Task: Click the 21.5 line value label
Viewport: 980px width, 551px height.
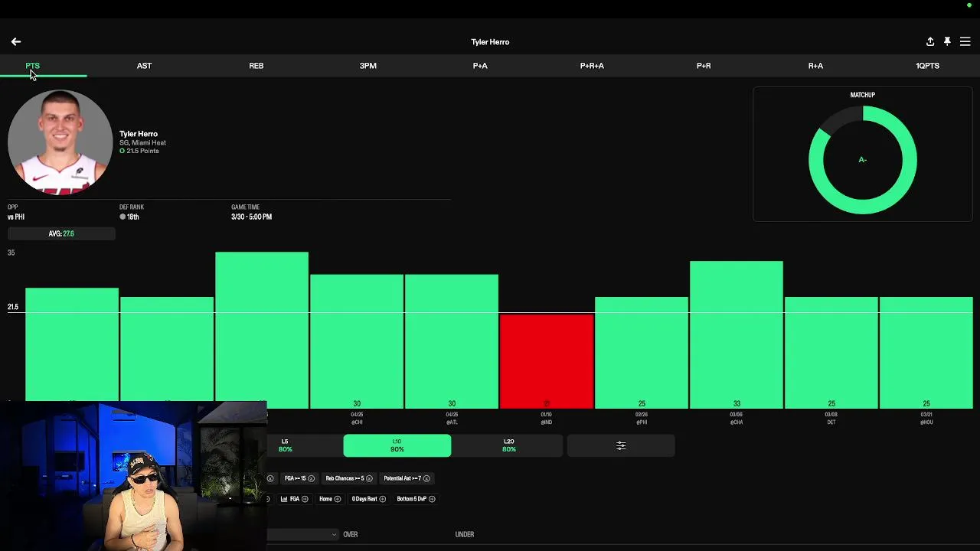Action: point(13,307)
